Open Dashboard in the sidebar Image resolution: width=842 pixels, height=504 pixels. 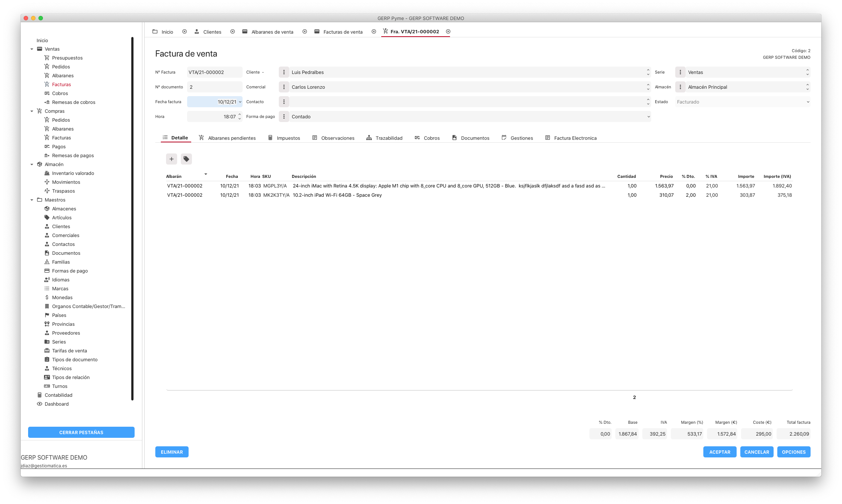[57, 404]
